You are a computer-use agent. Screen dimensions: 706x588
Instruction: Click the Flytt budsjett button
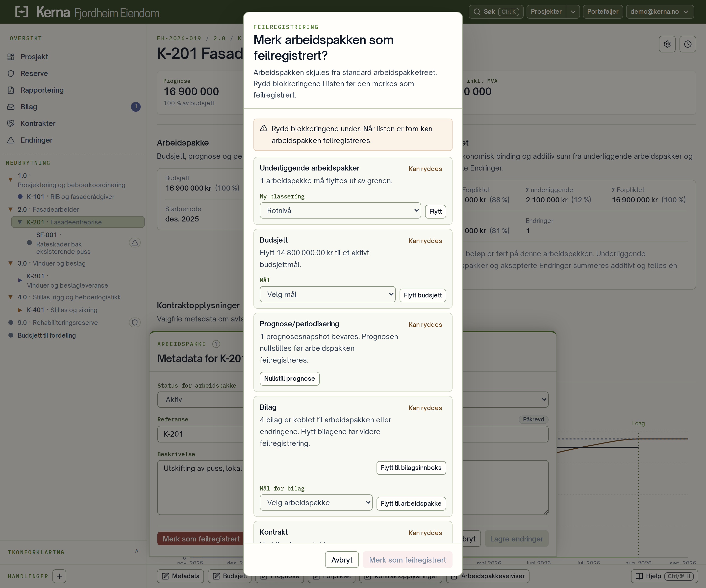pyautogui.click(x=423, y=295)
